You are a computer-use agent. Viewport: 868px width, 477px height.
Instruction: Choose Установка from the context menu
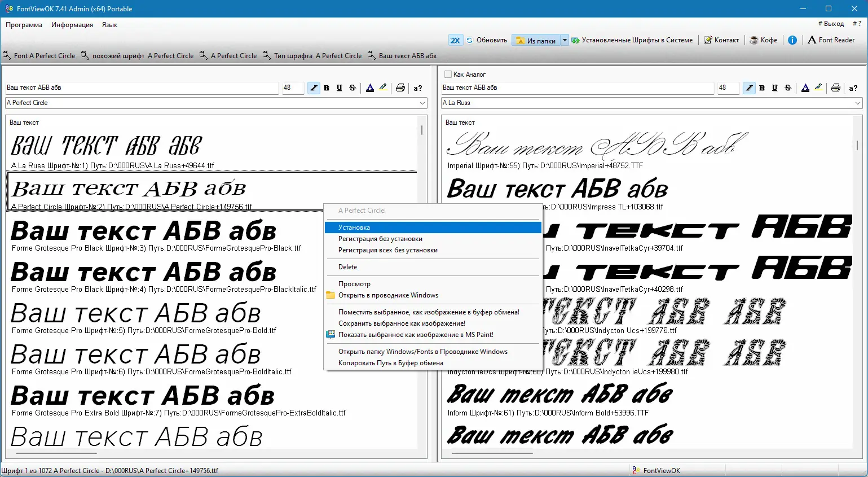[433, 227]
